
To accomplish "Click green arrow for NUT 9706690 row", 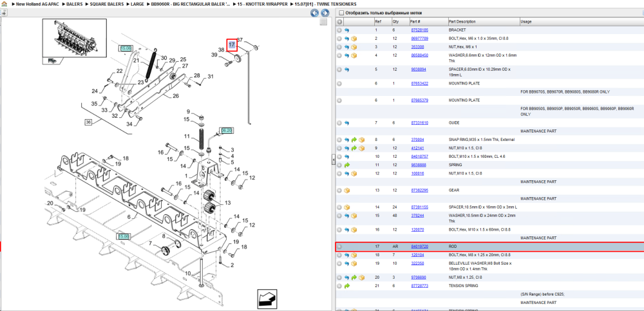I will [354, 278].
